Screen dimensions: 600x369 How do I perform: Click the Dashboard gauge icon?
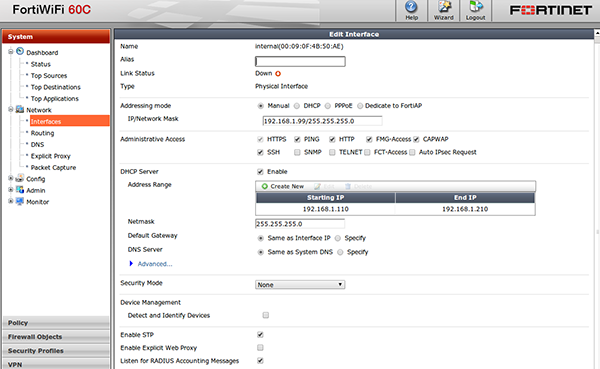point(20,51)
